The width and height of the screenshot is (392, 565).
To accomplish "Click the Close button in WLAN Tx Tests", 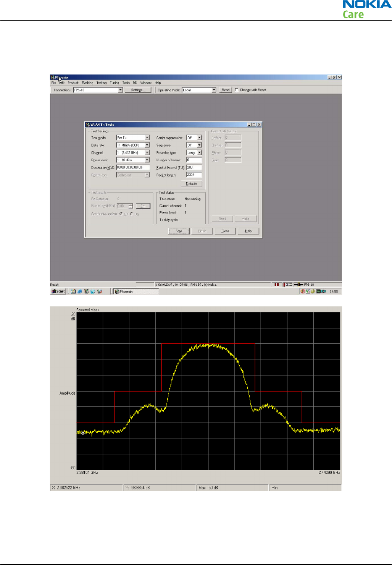I will coord(225,231).
